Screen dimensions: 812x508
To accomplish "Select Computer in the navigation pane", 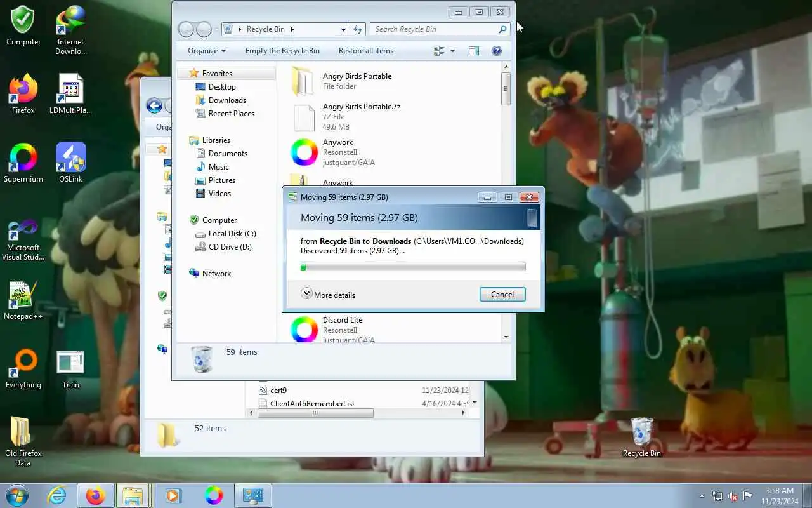I will click(219, 220).
